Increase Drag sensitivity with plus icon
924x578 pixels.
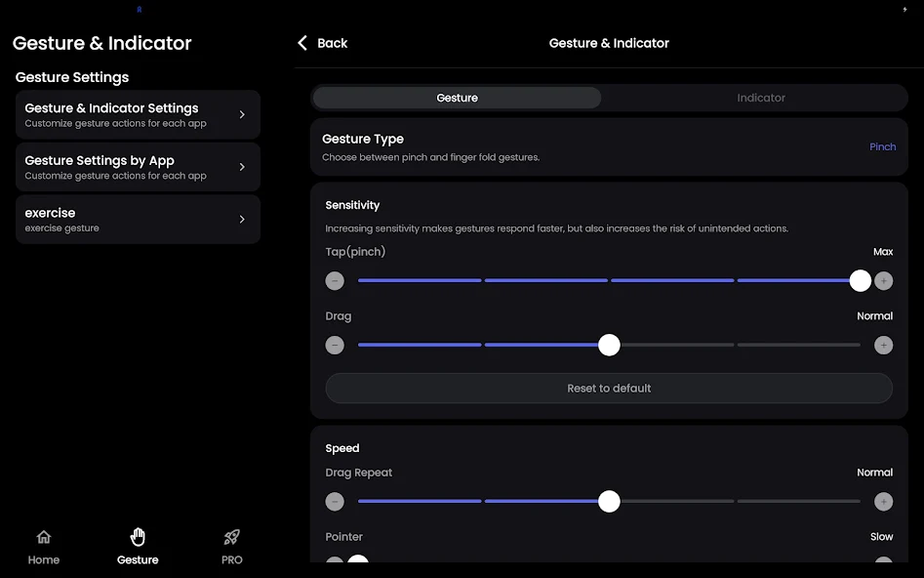pos(883,345)
